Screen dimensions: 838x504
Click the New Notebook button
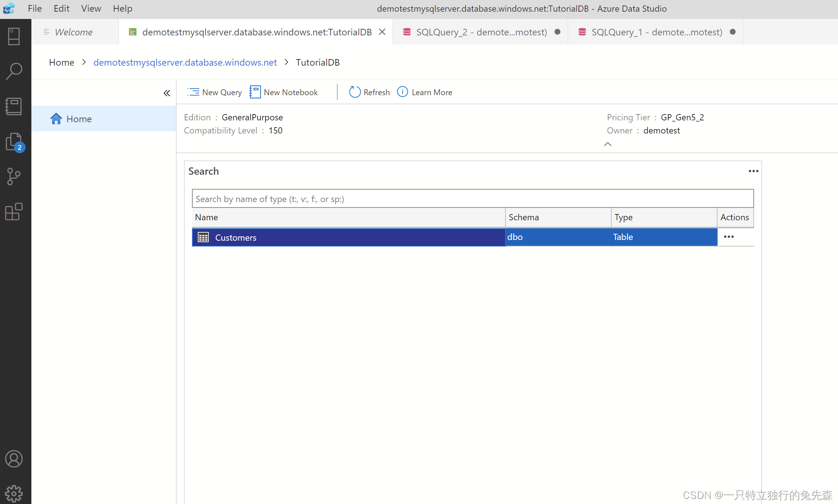(x=284, y=92)
